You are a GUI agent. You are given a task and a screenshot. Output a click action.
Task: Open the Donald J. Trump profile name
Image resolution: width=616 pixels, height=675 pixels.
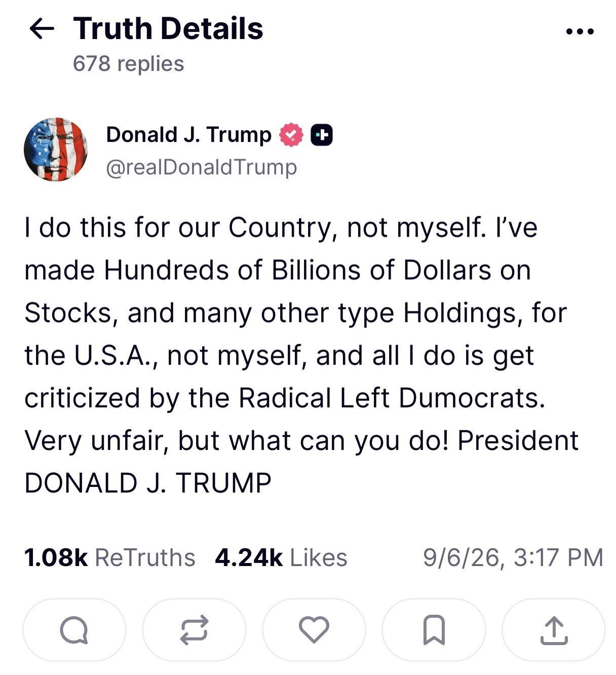tap(188, 135)
